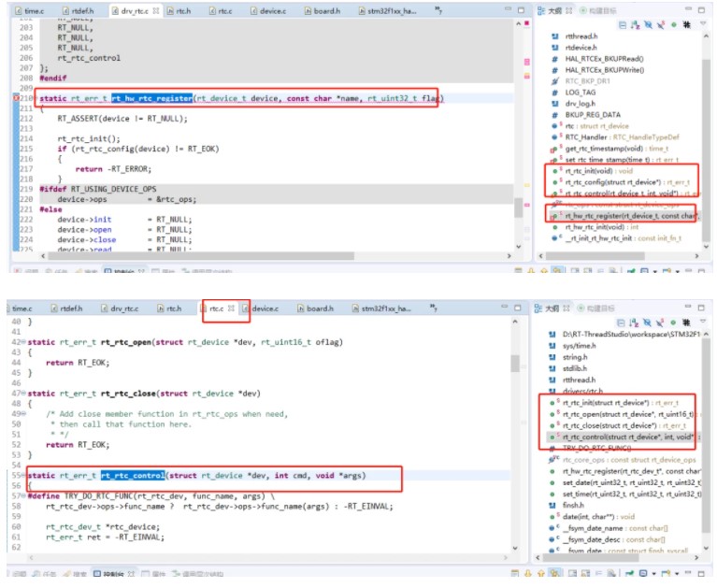Switch to rtdef.h tab in top editor

click(79, 11)
